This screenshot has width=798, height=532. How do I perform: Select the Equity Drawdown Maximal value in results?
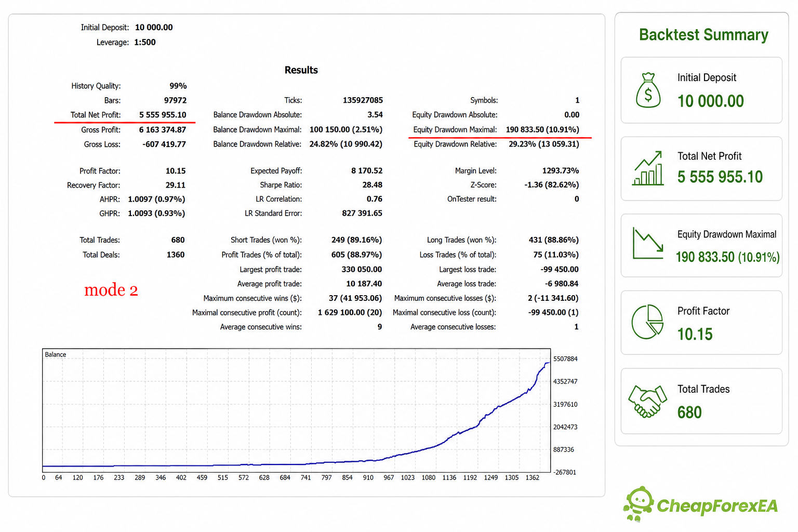tap(542, 129)
